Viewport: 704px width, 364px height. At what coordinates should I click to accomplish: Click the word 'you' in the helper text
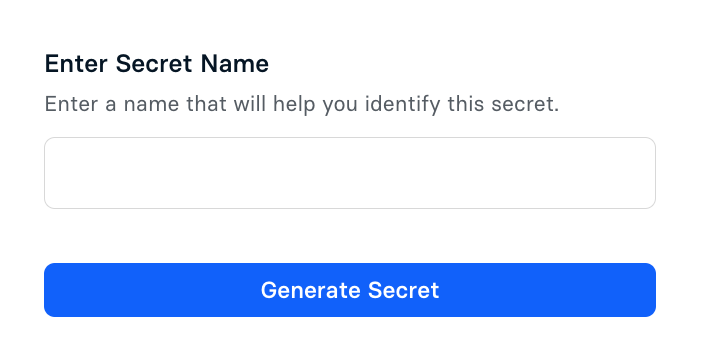[x=340, y=106]
